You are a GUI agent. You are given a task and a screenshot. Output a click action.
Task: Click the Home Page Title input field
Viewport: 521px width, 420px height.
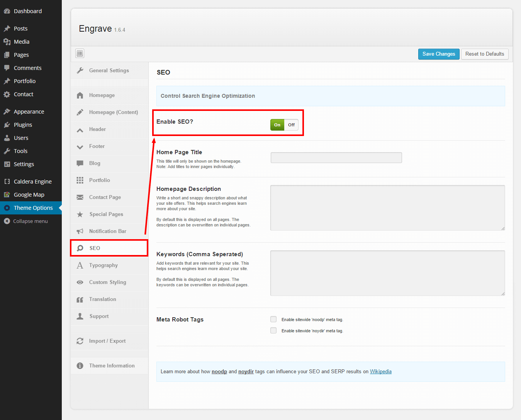pos(336,158)
